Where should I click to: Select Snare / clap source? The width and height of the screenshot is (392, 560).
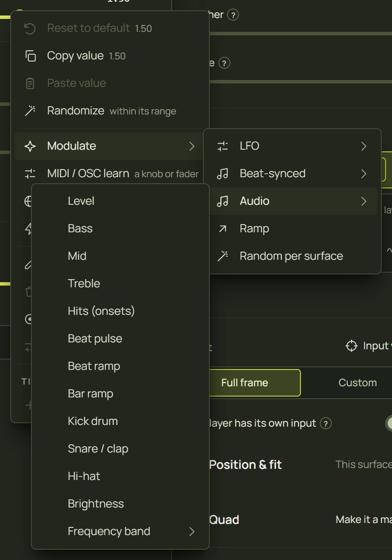[120, 449]
